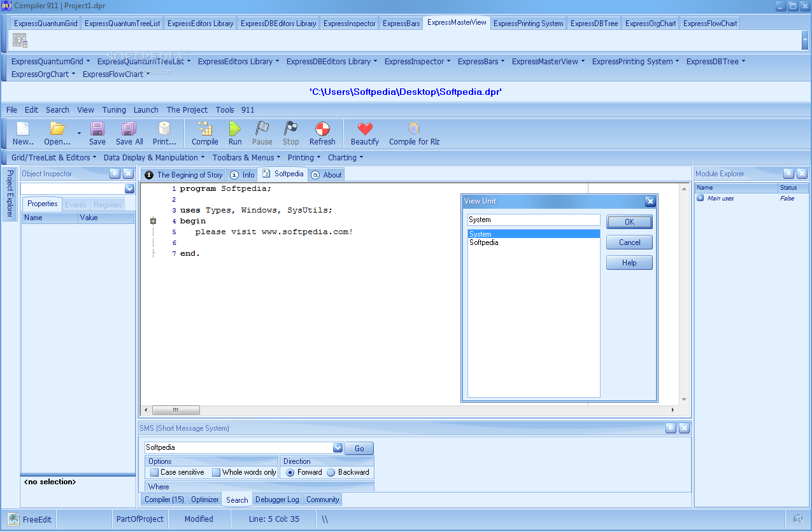Run the program with the green Run icon
The width and height of the screenshot is (812, 532).
(235, 129)
